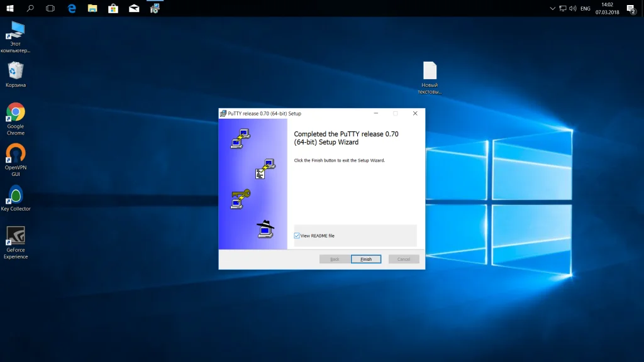The image size is (644, 362).
Task: Open the clock and calendar flyout
Action: coord(607,8)
